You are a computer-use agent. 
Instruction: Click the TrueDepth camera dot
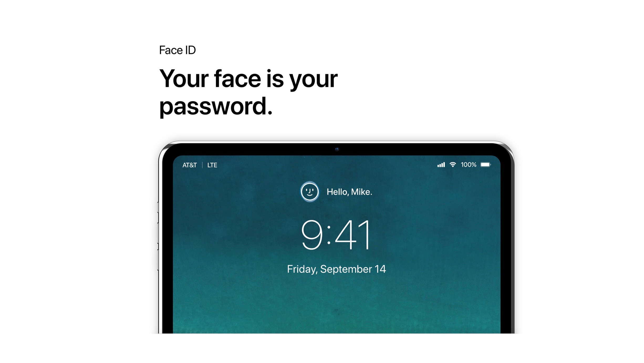[x=337, y=149]
